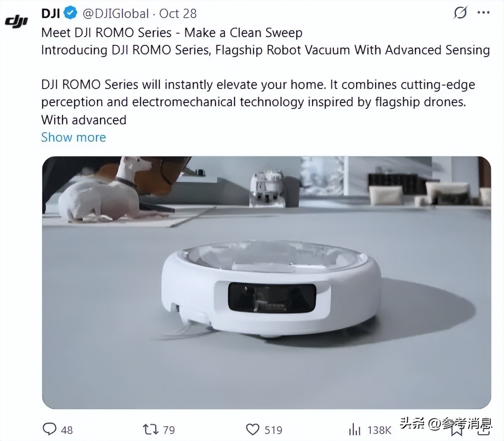The width and height of the screenshot is (504, 441).
Task: Open the @DJIGlobal handle link
Action: 116,13
